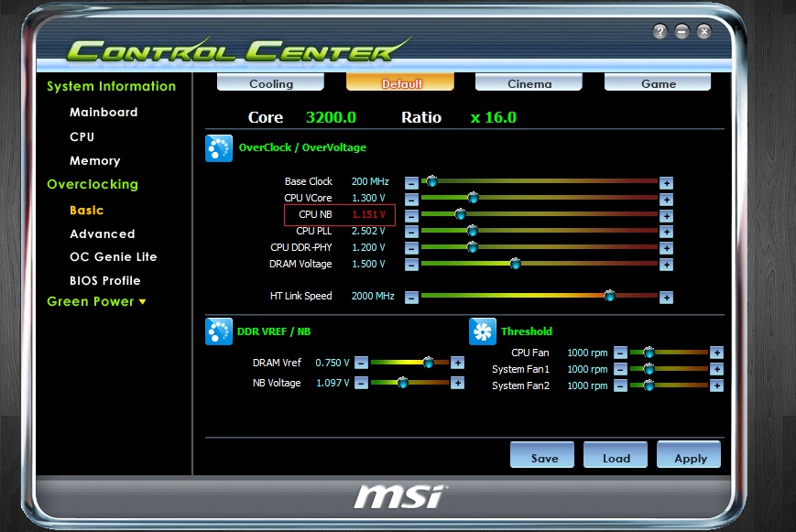Click the HT Link Speed slider knob
This screenshot has height=532, width=796.
click(610, 296)
